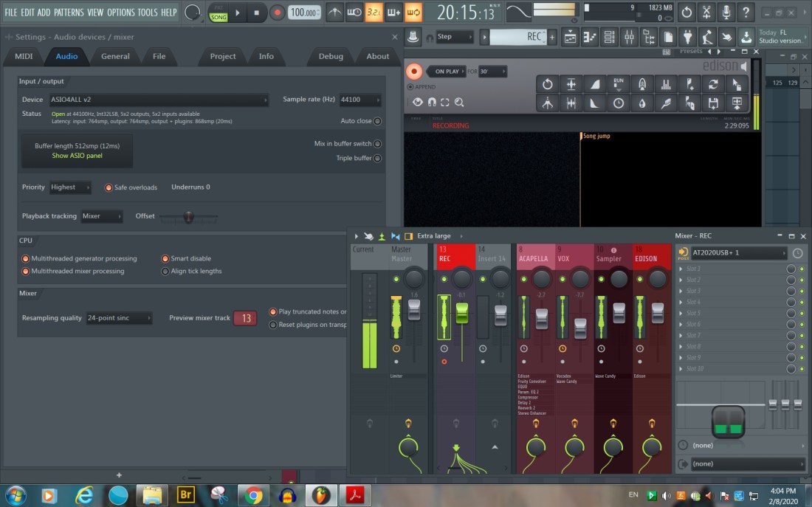This screenshot has width=812, height=507.
Task: Open the AT2020USB+ 1 input dropdown
Action: tap(739, 253)
